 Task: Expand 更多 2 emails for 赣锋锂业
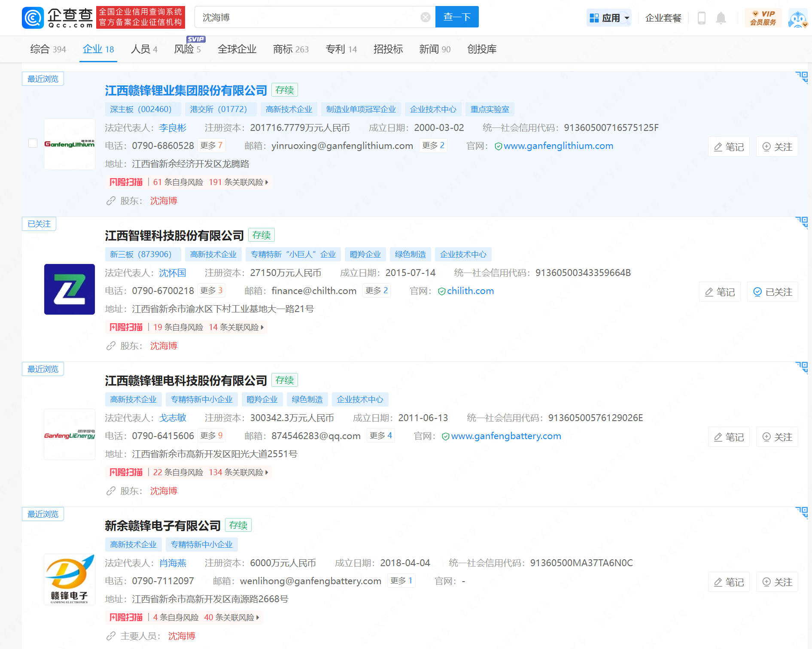click(433, 146)
